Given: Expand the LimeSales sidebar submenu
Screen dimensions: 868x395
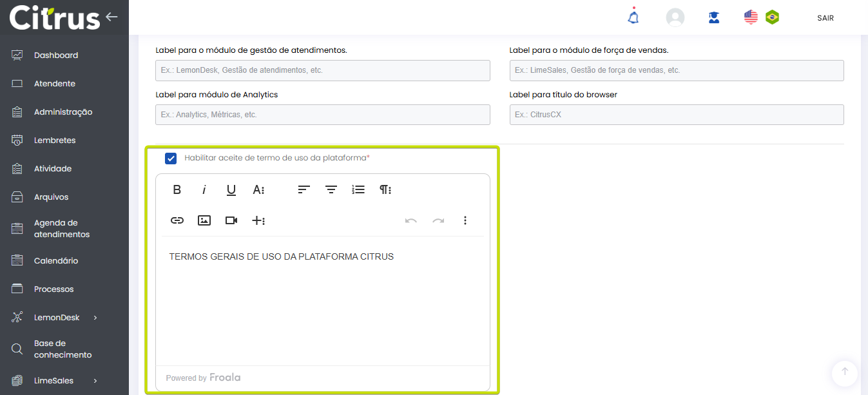Looking at the screenshot, I should pos(95,381).
